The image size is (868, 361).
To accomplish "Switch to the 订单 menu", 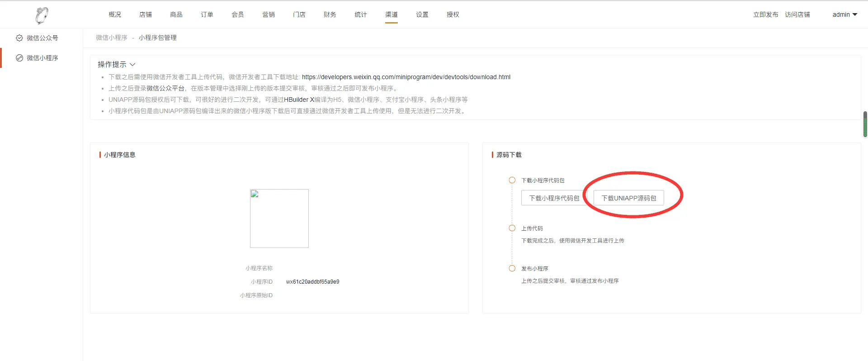I will tap(207, 14).
